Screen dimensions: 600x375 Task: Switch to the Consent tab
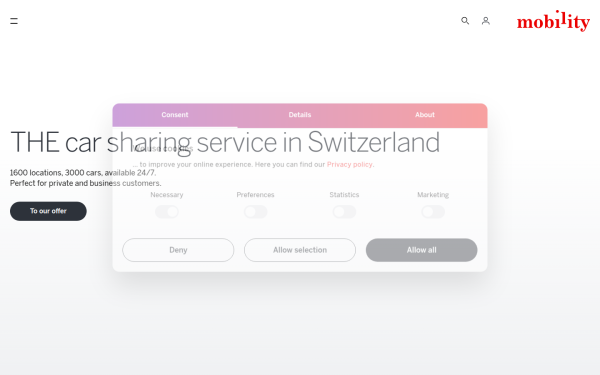[175, 115]
